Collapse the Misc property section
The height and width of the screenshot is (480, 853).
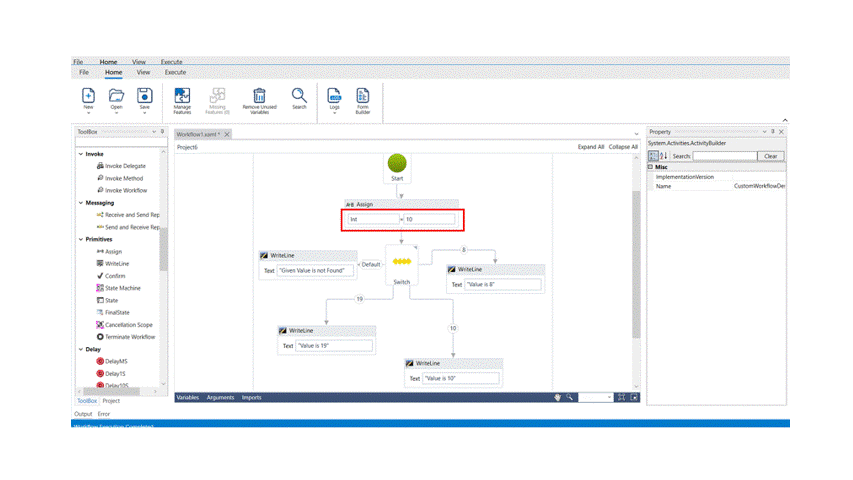tap(651, 167)
